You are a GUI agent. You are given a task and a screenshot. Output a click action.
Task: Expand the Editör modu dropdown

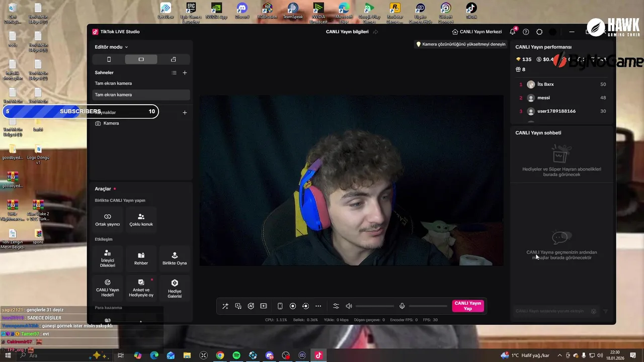(111, 47)
